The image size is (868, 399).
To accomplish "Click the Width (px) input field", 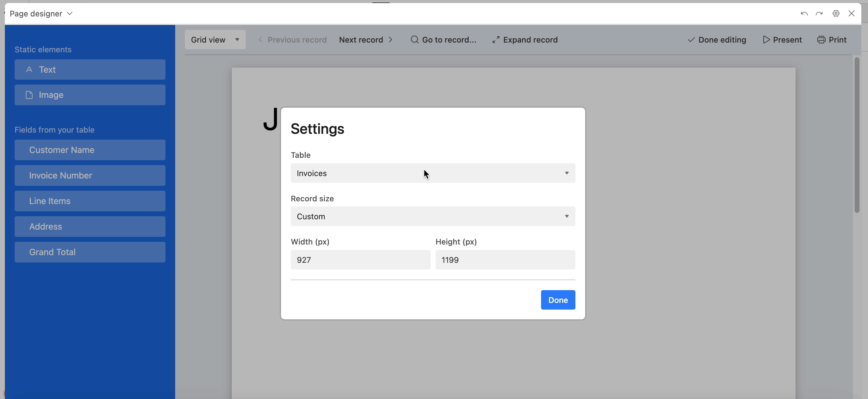I will 360,260.
